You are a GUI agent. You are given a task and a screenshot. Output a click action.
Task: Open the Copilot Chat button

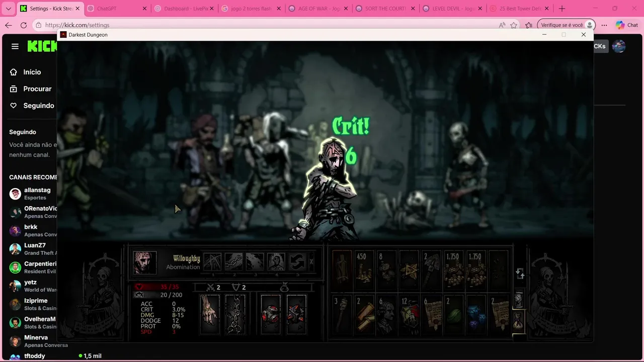[x=627, y=25]
